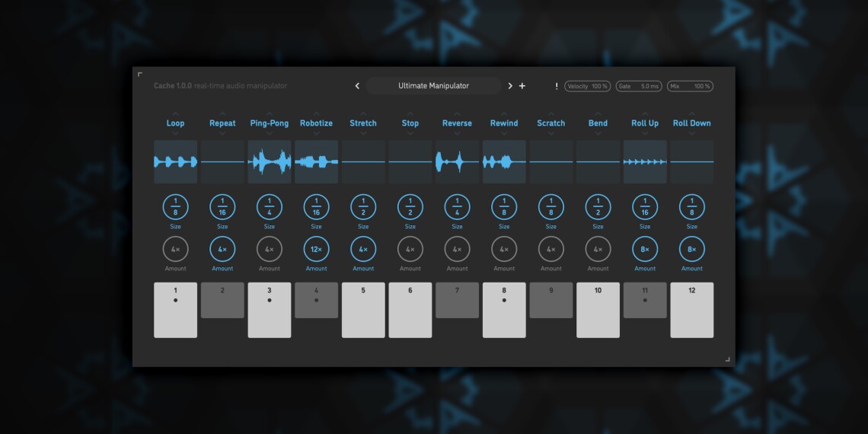Click the up chevron above Stretch
This screenshot has height=434, width=868.
click(x=363, y=113)
